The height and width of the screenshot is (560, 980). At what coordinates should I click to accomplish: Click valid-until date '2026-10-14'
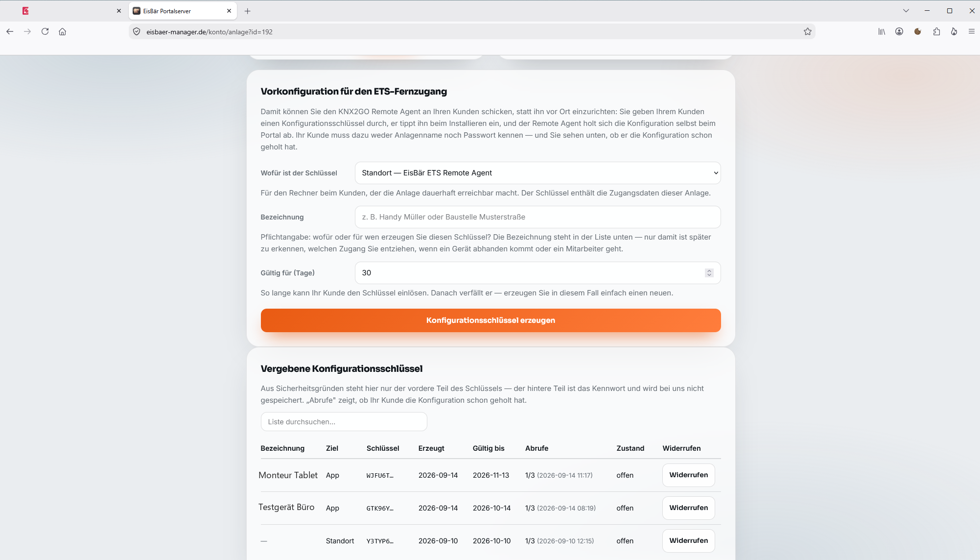point(491,508)
